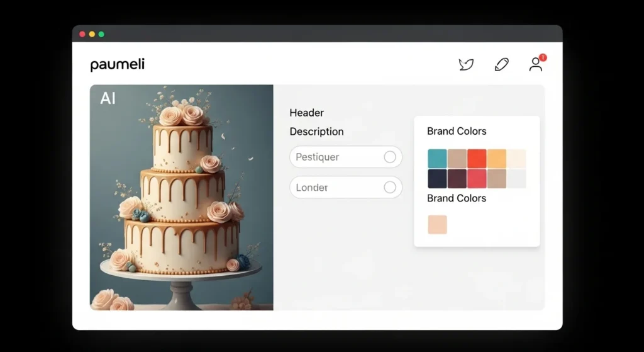Click the red notification badge on profile
Screen dimensions: 644x352
coord(543,57)
